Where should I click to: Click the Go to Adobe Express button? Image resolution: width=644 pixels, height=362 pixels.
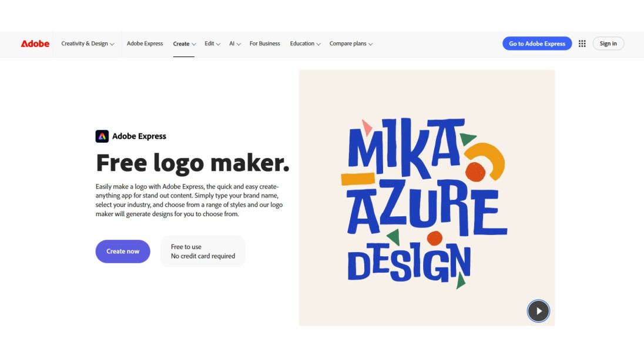click(537, 43)
